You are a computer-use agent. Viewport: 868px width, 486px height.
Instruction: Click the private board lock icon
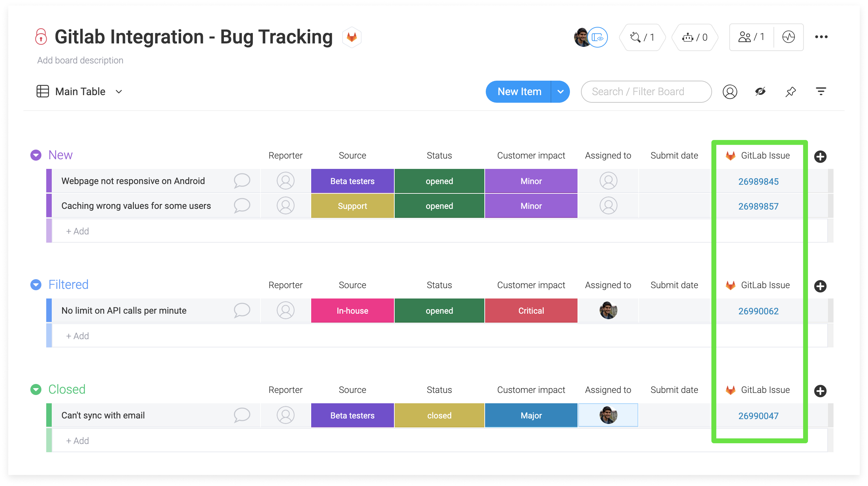[x=41, y=37]
